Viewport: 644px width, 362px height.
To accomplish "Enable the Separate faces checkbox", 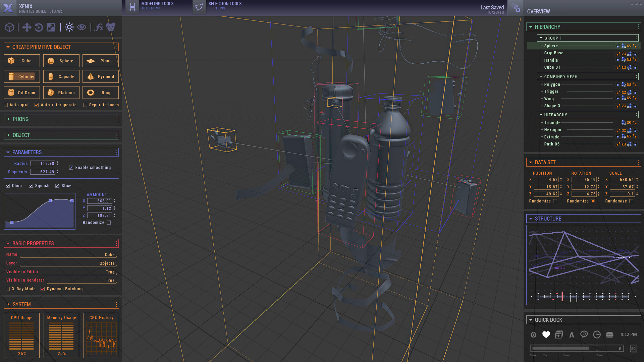I will click(85, 105).
